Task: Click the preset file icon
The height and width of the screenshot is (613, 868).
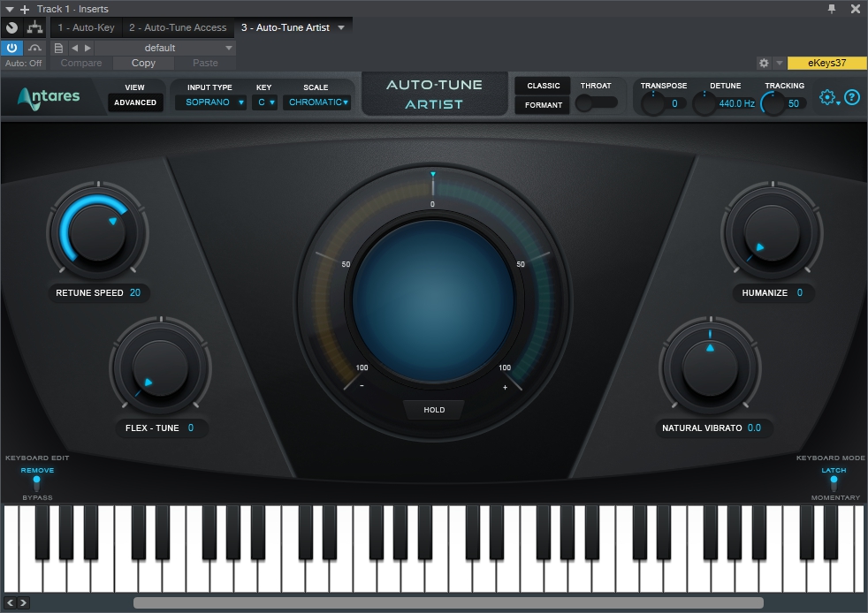Action: (58, 48)
